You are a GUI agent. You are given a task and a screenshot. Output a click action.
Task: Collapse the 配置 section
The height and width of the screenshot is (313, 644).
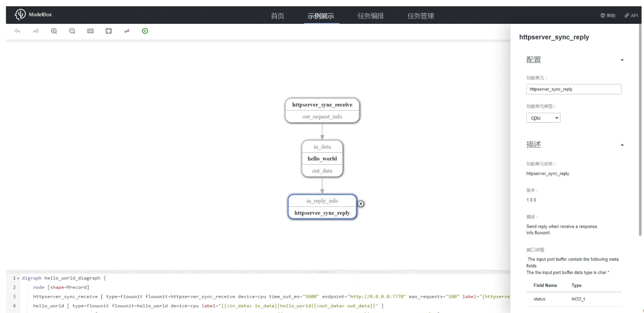tap(622, 60)
